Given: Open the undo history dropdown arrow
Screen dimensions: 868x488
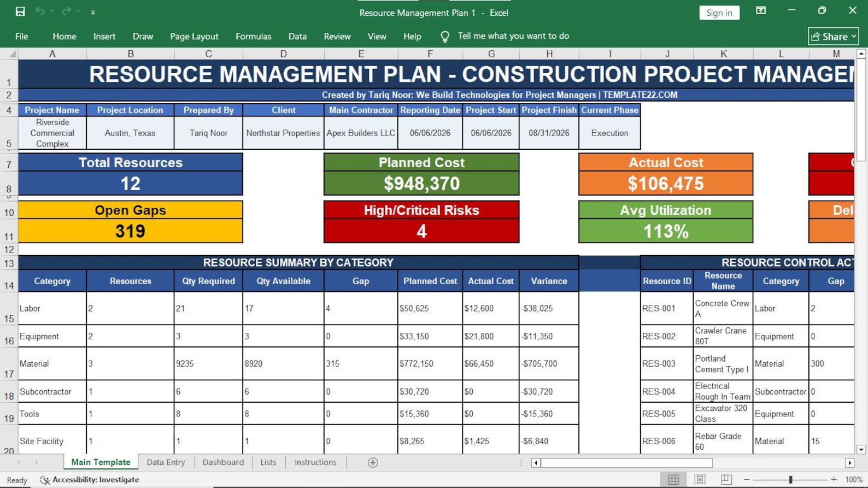Looking at the screenshot, I should [x=52, y=11].
